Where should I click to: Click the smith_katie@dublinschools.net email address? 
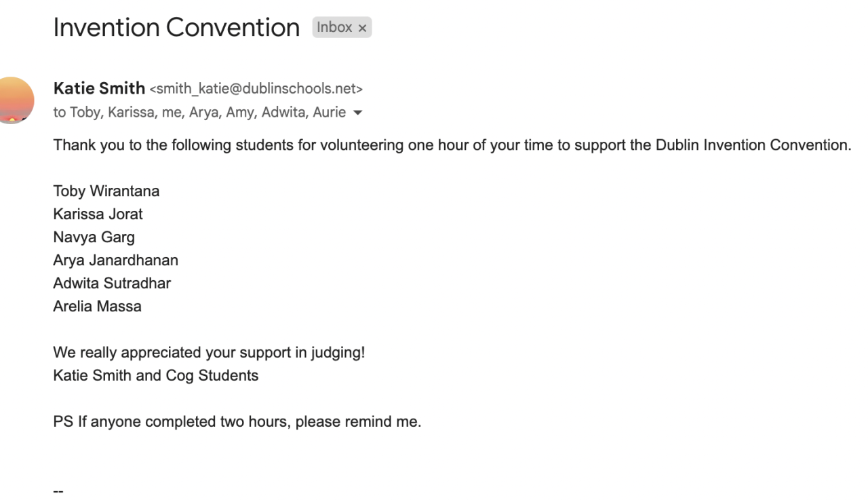click(256, 89)
